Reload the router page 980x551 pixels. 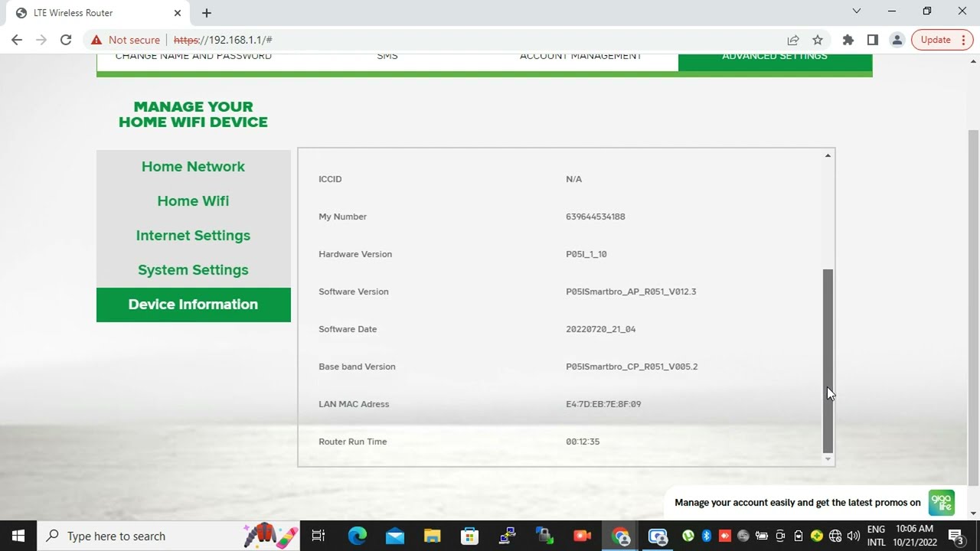click(x=66, y=40)
